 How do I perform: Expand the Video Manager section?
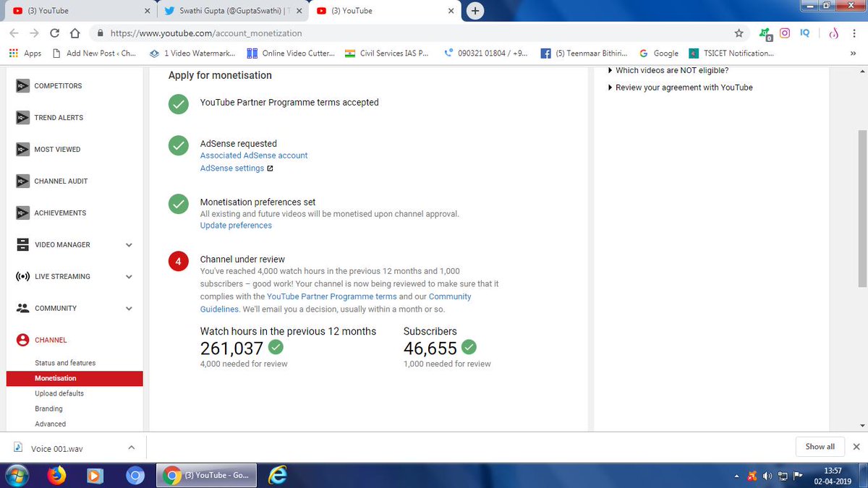pyautogui.click(x=129, y=245)
